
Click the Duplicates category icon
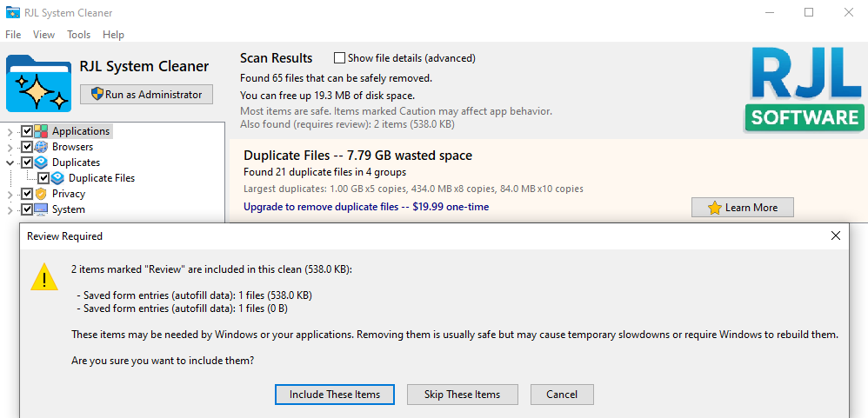42,163
